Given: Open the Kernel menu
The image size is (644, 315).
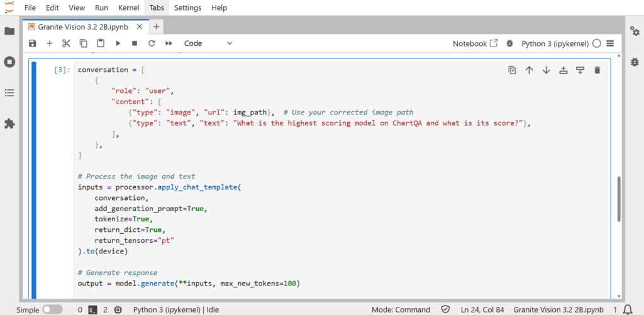Looking at the screenshot, I should tap(128, 8).
